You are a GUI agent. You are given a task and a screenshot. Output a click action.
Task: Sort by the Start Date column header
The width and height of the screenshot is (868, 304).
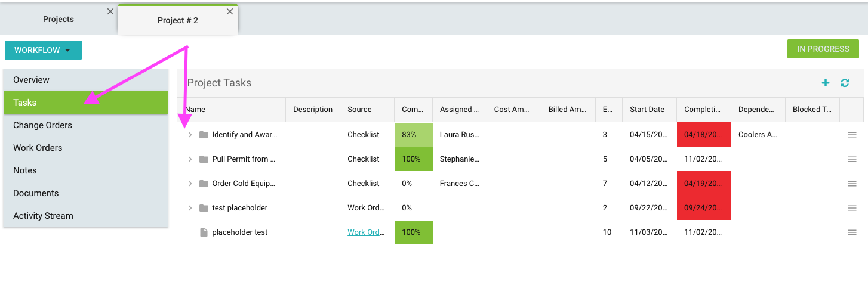(647, 109)
